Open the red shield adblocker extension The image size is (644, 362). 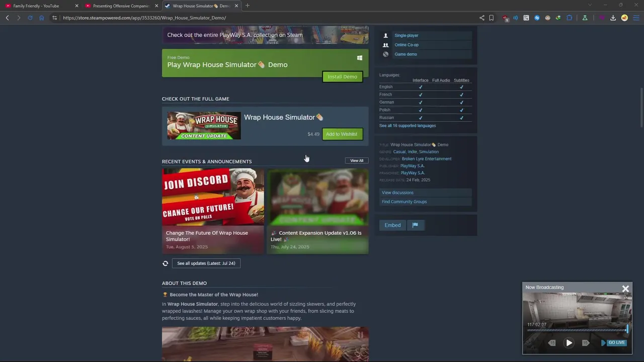pyautogui.click(x=506, y=18)
